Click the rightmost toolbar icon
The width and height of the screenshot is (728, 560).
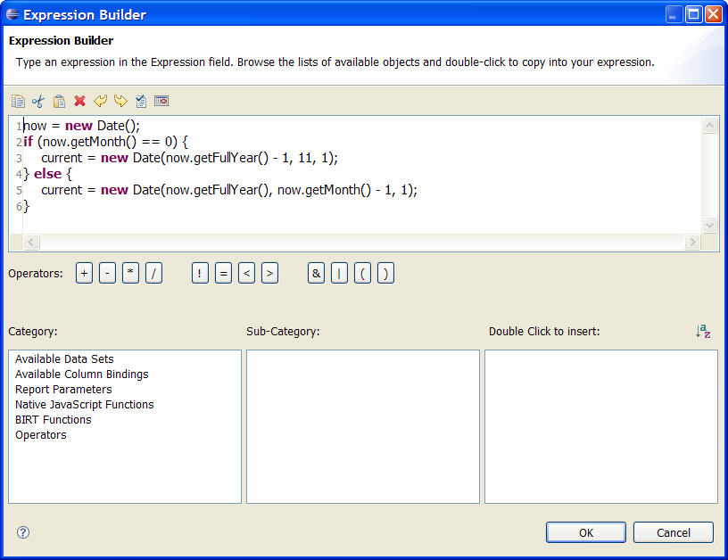(x=161, y=101)
